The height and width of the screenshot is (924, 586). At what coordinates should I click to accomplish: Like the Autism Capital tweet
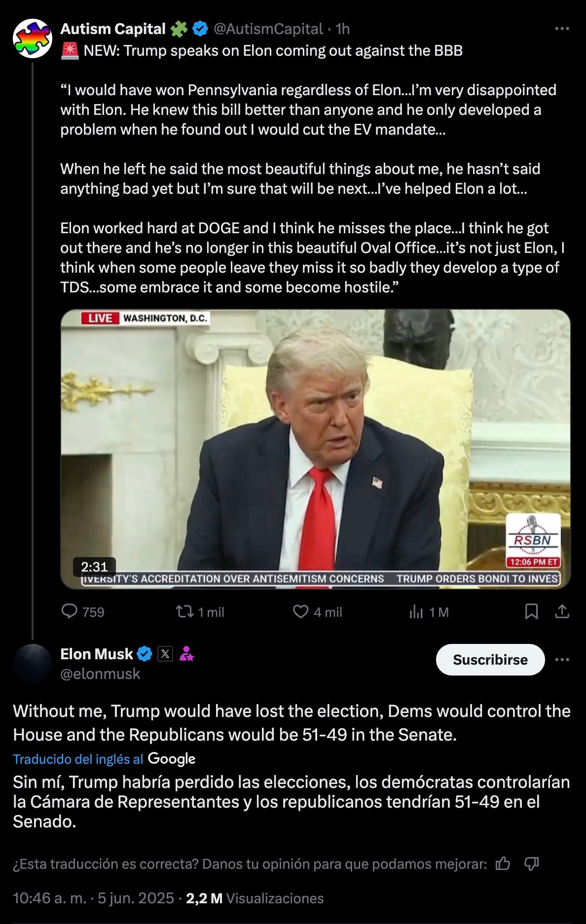pyautogui.click(x=300, y=612)
